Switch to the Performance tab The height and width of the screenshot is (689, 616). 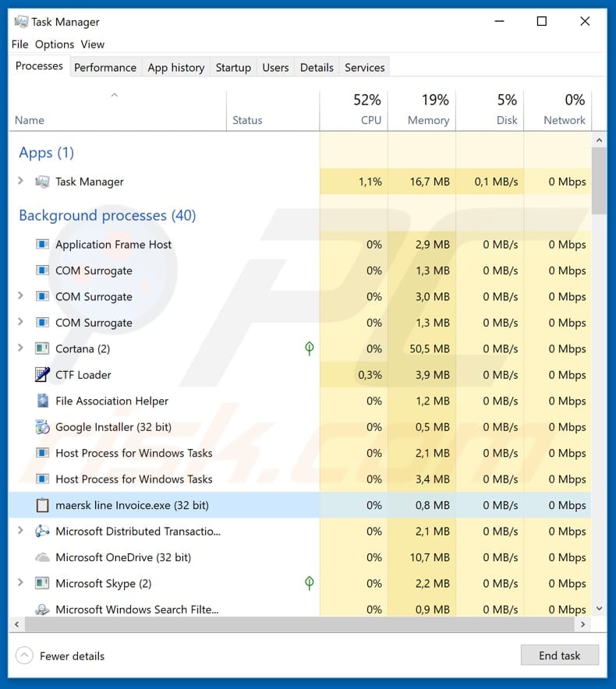click(105, 68)
